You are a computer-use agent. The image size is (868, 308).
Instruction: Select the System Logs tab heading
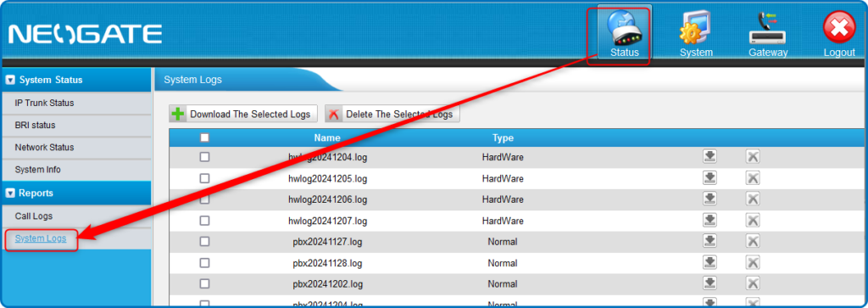(192, 80)
